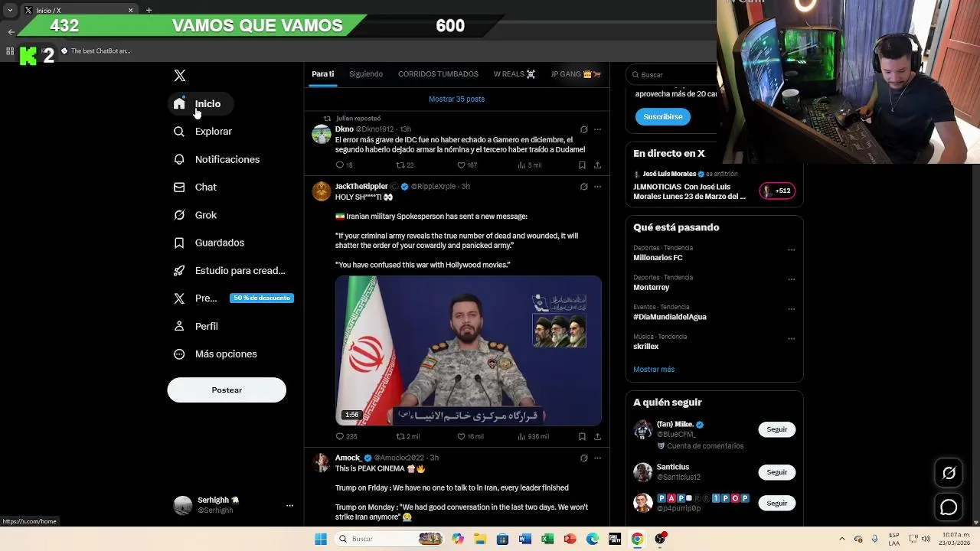Like the Dkno post
Screen dimensions: 980x551
[x=461, y=165]
